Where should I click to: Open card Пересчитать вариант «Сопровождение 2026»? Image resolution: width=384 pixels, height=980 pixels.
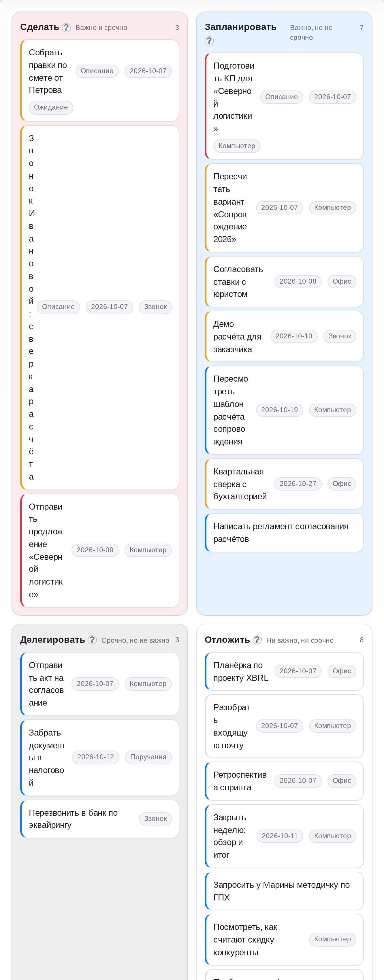tap(284, 208)
